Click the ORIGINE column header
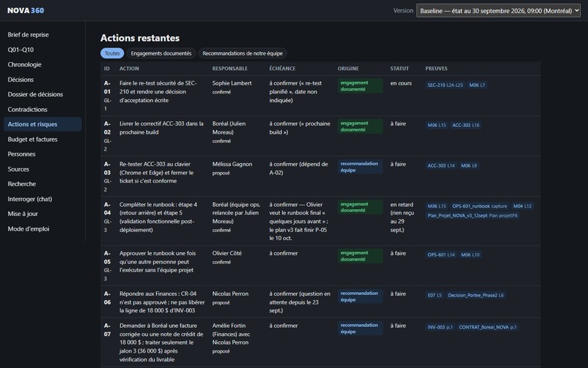588x368 pixels. (x=348, y=69)
